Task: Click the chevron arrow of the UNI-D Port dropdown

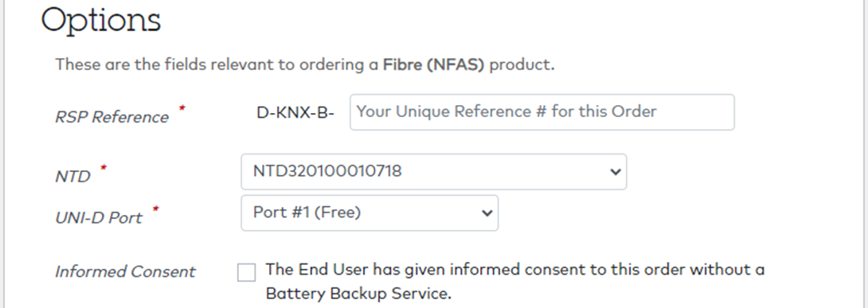Action: pos(487,212)
